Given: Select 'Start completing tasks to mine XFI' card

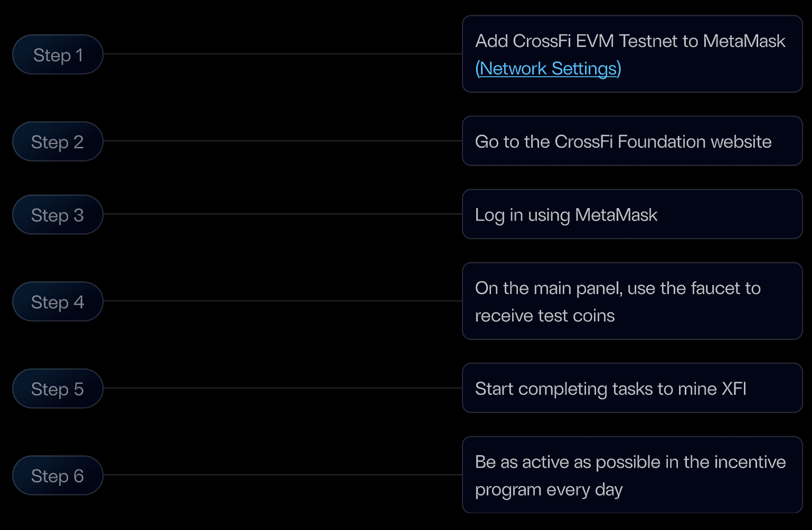Looking at the screenshot, I should click(632, 388).
